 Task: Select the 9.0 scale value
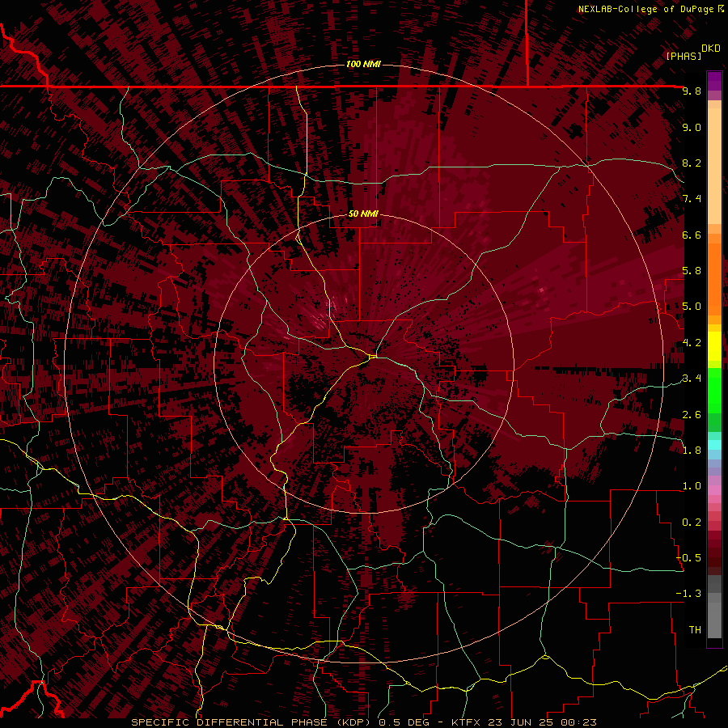pos(692,127)
